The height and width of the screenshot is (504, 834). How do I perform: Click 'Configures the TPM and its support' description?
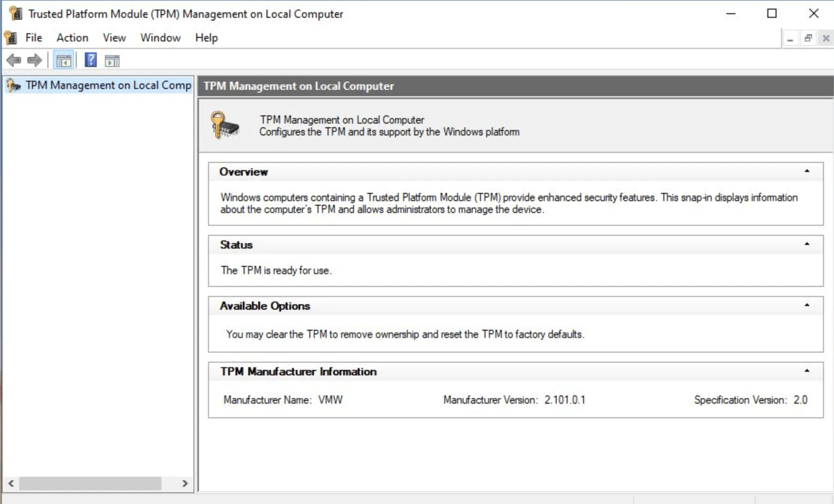[389, 132]
